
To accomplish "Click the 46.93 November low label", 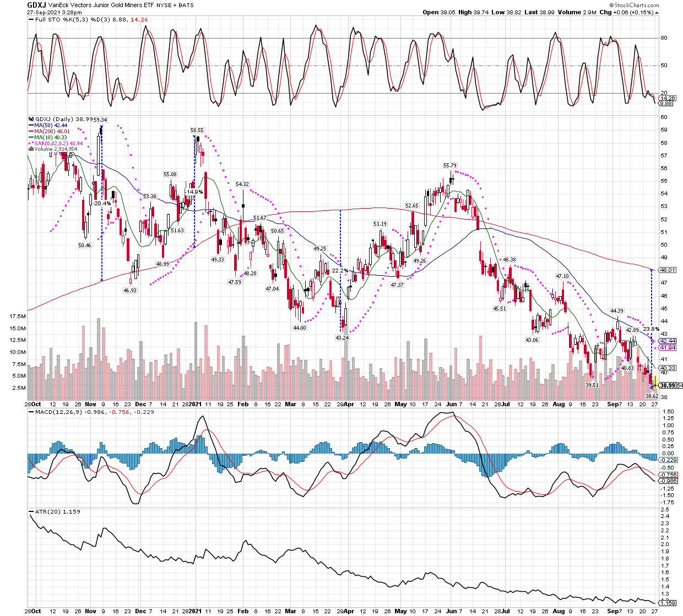I will tap(130, 290).
